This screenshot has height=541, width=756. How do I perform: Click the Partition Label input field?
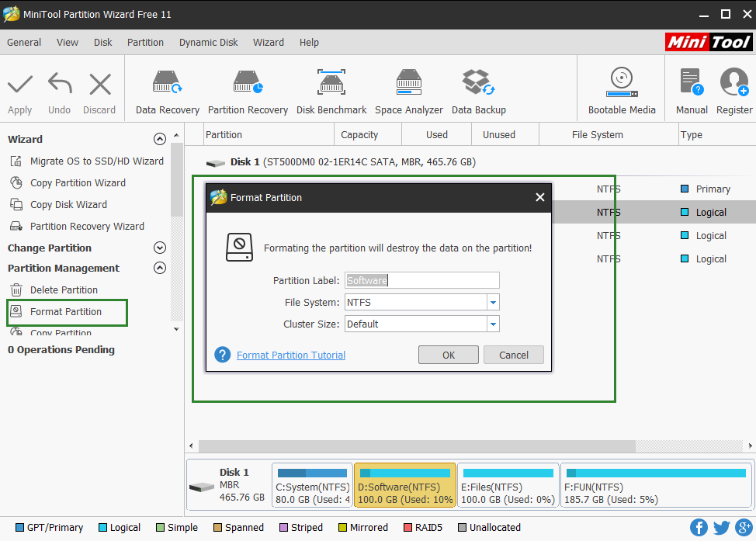coord(422,281)
